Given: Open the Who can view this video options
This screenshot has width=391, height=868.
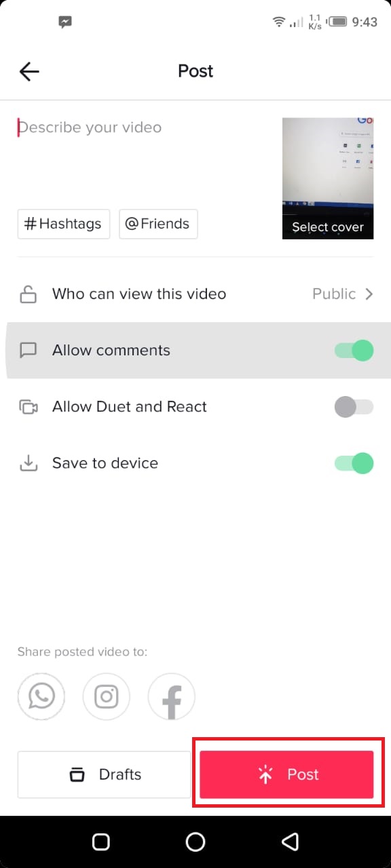Looking at the screenshot, I should click(x=138, y=294).
